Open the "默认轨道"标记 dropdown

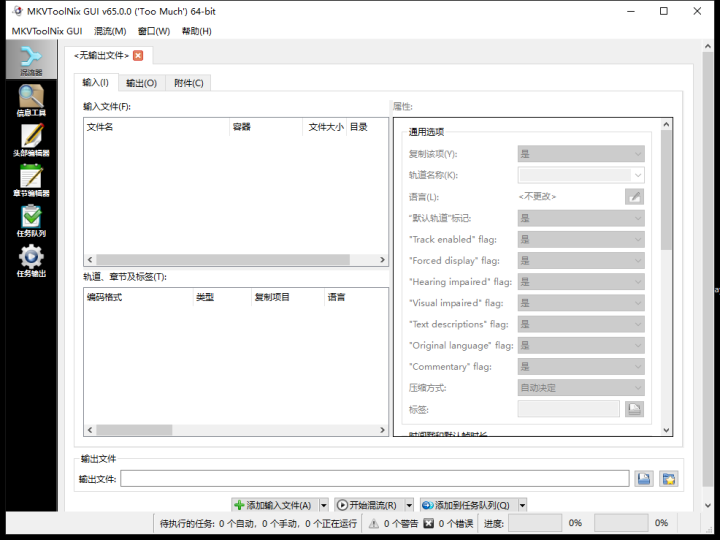[x=581, y=218]
